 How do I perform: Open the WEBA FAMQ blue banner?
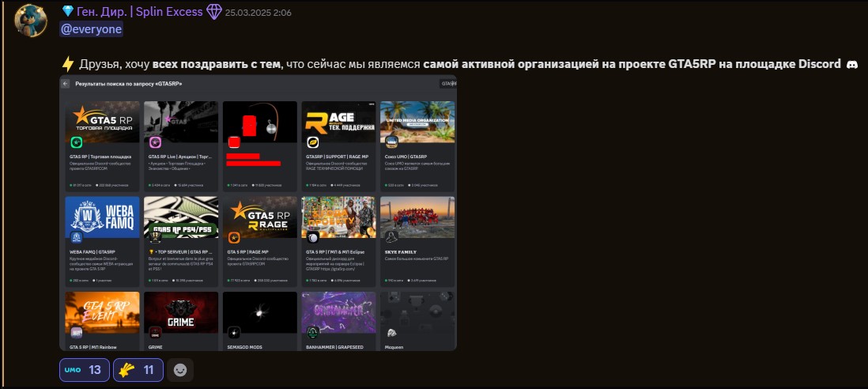pyautogui.click(x=103, y=217)
